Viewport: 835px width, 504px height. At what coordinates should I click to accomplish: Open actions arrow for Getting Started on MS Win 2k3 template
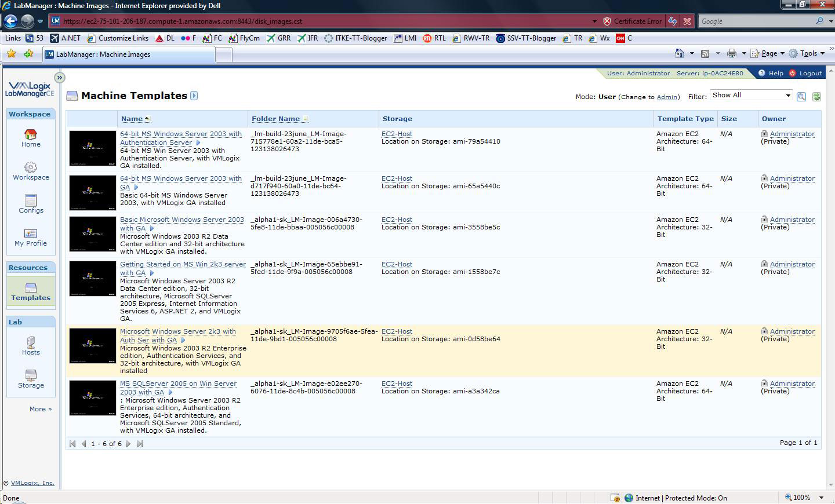click(152, 273)
